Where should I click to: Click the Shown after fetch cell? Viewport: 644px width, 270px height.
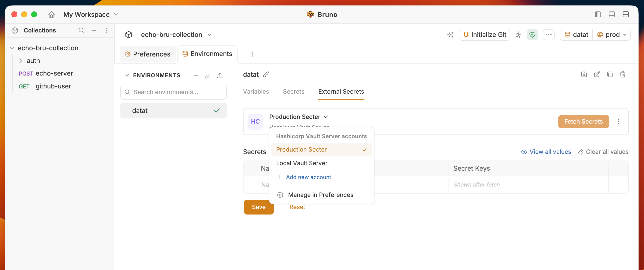[528, 185]
